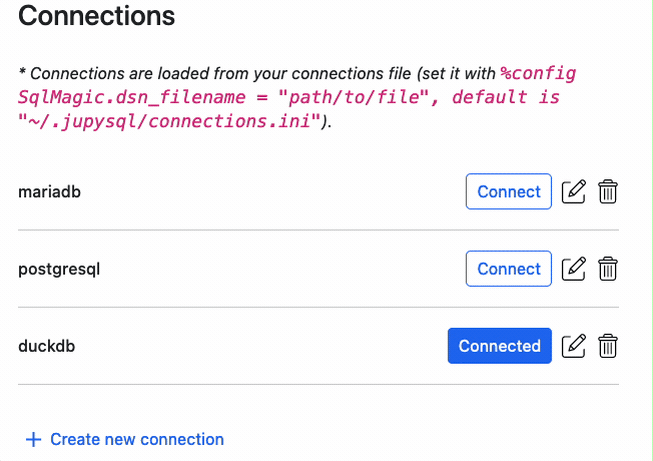Open the Create new connection link
653x461 pixels.
(x=136, y=439)
